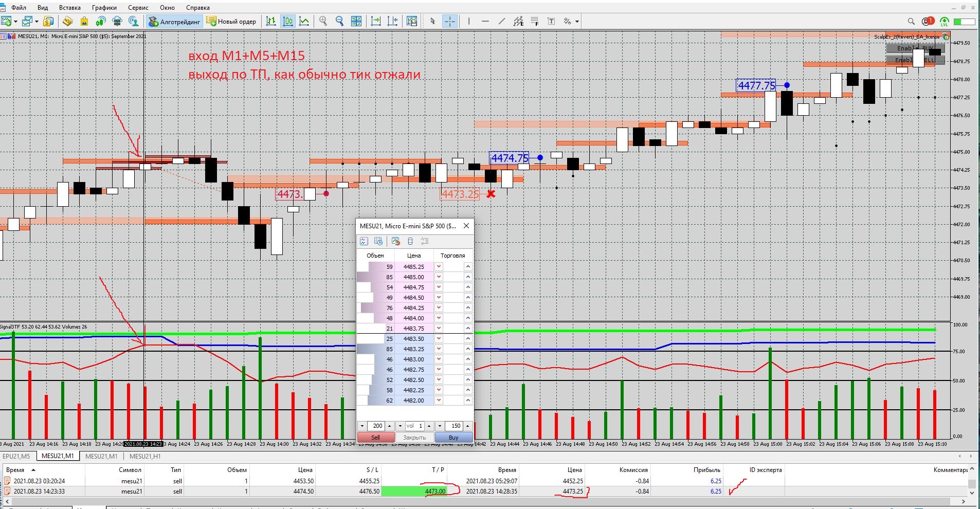Viewport: 980px width, 509px height.
Task: Switch chart to line chart mode
Action: [304, 22]
